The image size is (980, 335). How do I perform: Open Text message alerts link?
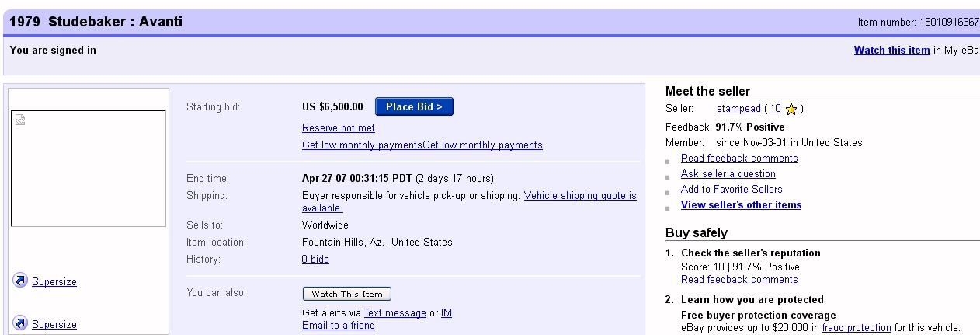click(394, 313)
